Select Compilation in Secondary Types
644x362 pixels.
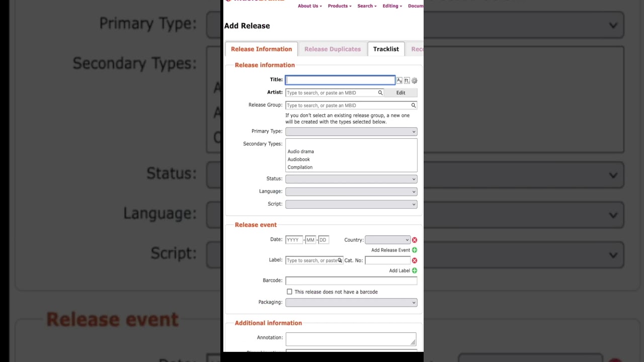point(300,167)
